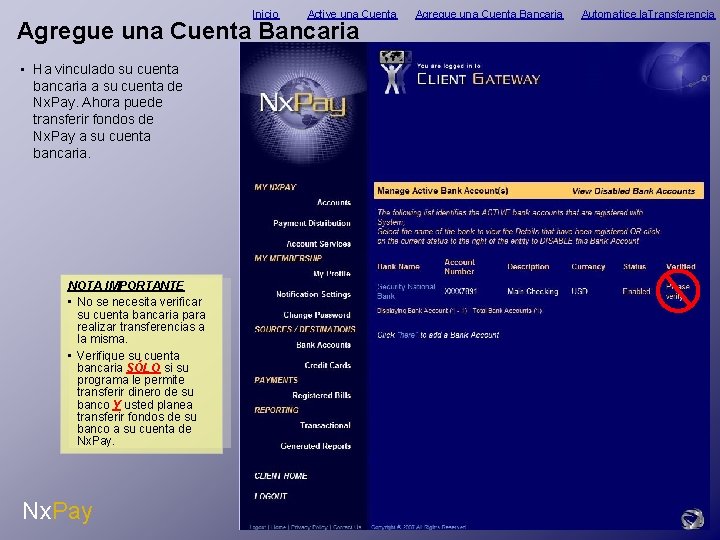
Task: Click the Bank Name column header
Action: [399, 267]
